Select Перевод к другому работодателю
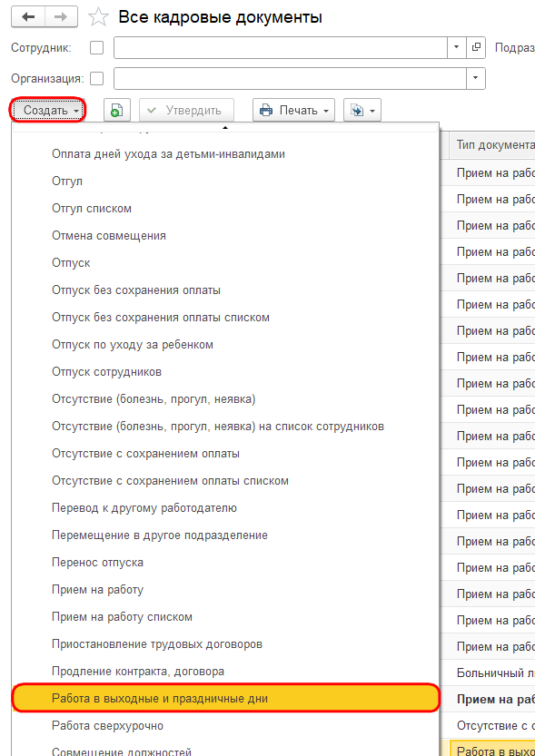 pos(225,508)
